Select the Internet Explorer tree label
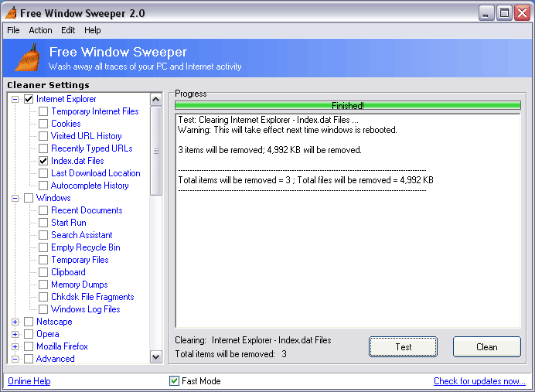Viewport: 535px width, 392px height. tap(66, 99)
